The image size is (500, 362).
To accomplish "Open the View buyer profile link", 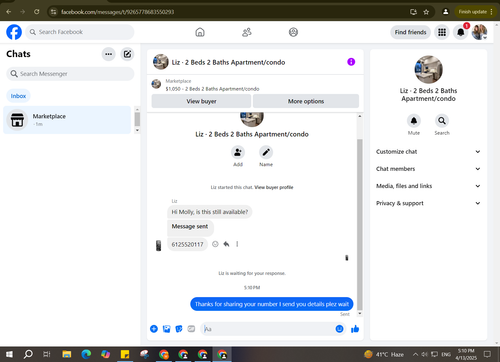I will [274, 187].
